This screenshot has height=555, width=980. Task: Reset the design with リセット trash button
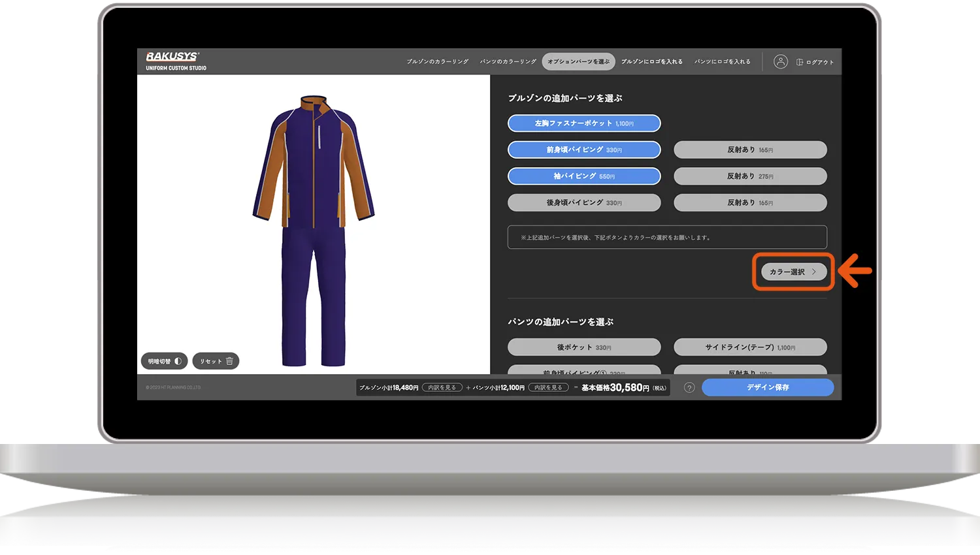coord(216,361)
